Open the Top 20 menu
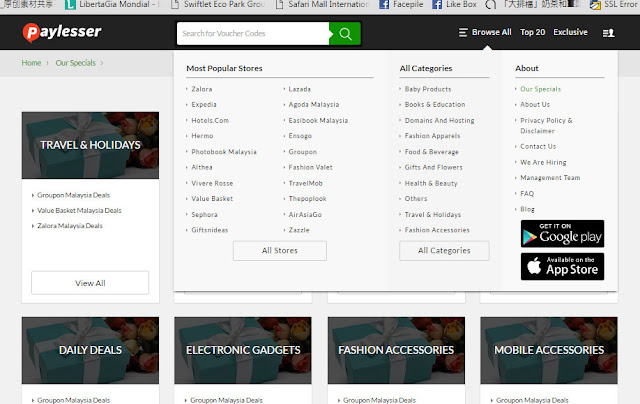 coord(532,32)
